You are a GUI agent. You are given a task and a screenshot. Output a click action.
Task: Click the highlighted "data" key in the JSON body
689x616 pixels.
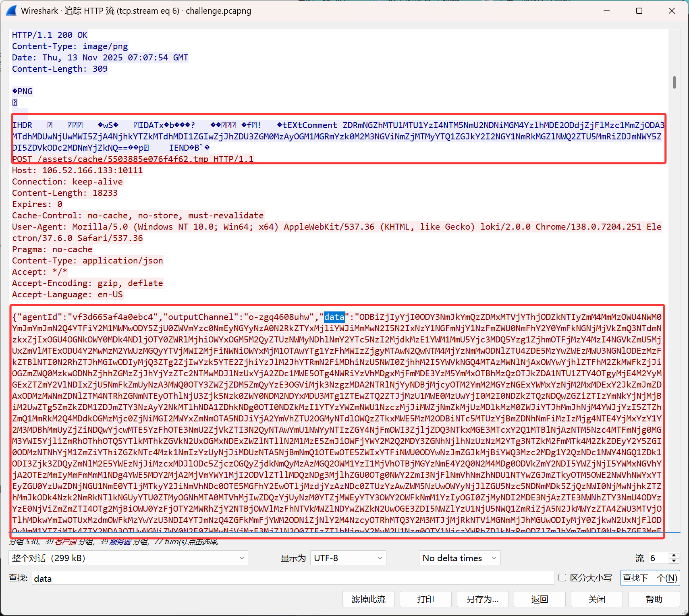[334, 317]
